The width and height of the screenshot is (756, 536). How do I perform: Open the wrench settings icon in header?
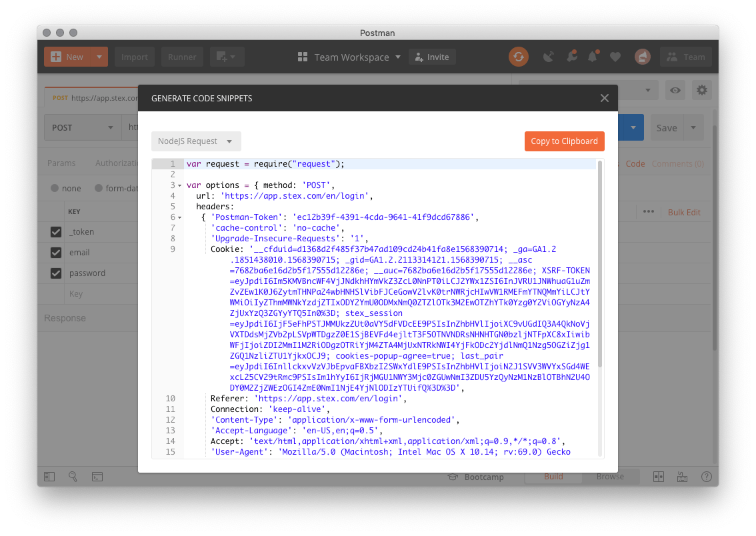(x=572, y=57)
